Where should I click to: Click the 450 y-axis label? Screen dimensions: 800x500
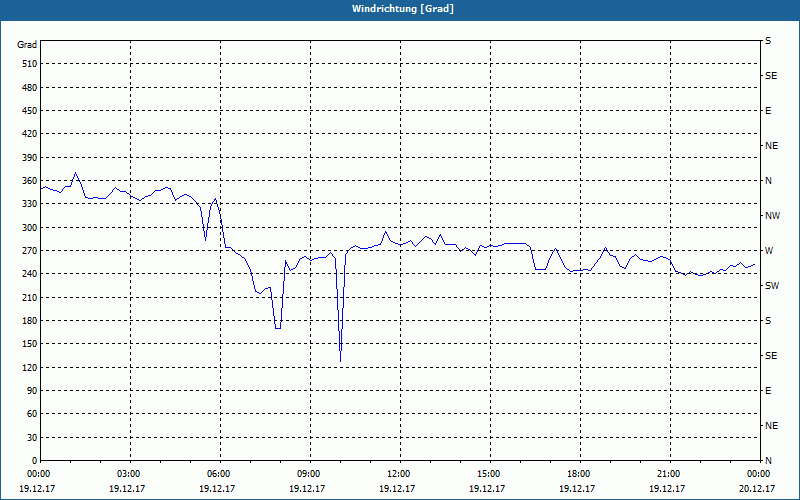point(30,111)
